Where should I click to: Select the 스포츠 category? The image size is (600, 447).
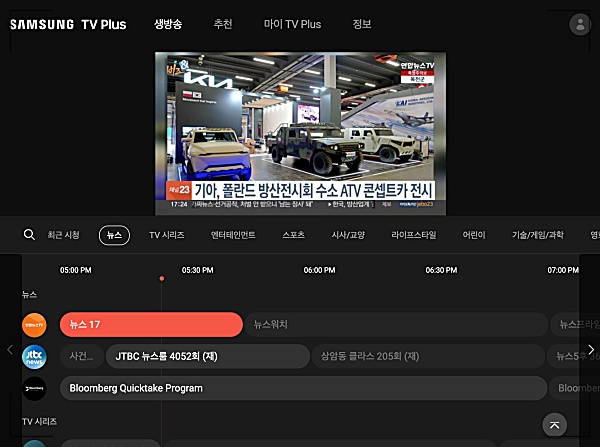[293, 235]
